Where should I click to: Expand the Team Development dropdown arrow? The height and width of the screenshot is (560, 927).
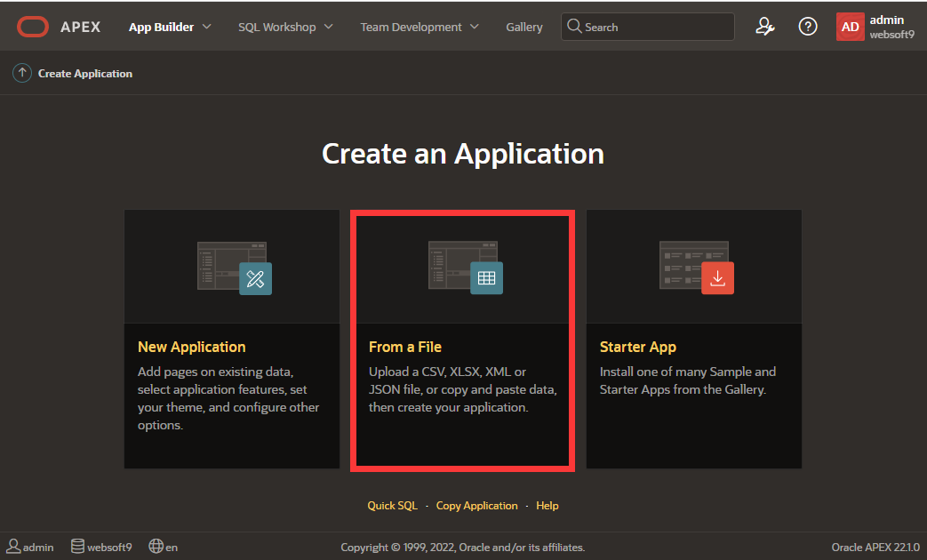pos(474,27)
